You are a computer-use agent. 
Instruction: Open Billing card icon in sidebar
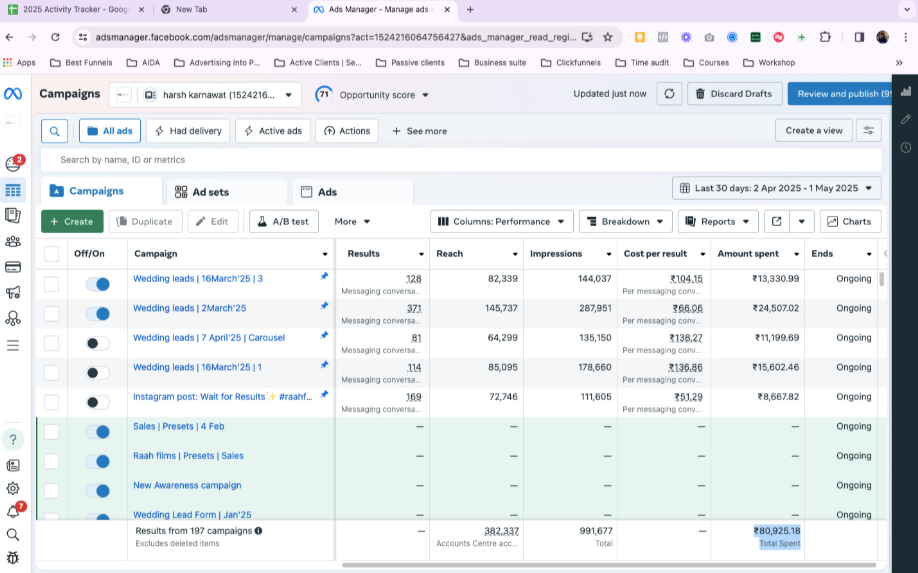pos(13,267)
